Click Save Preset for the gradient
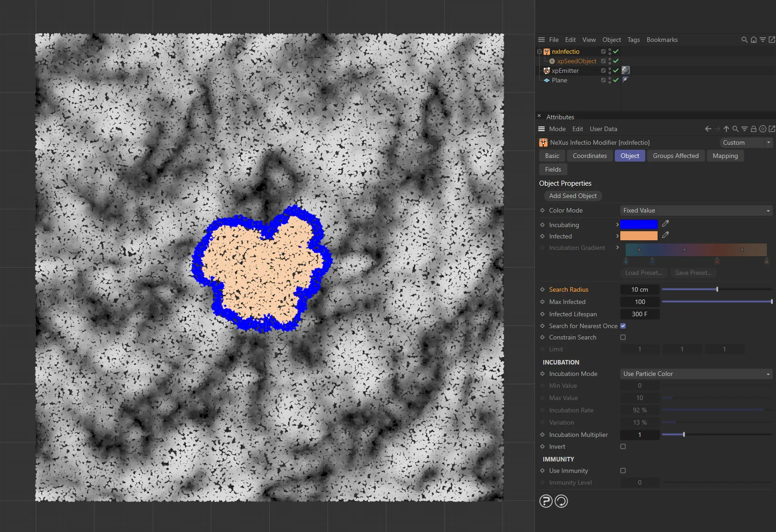 tap(693, 273)
